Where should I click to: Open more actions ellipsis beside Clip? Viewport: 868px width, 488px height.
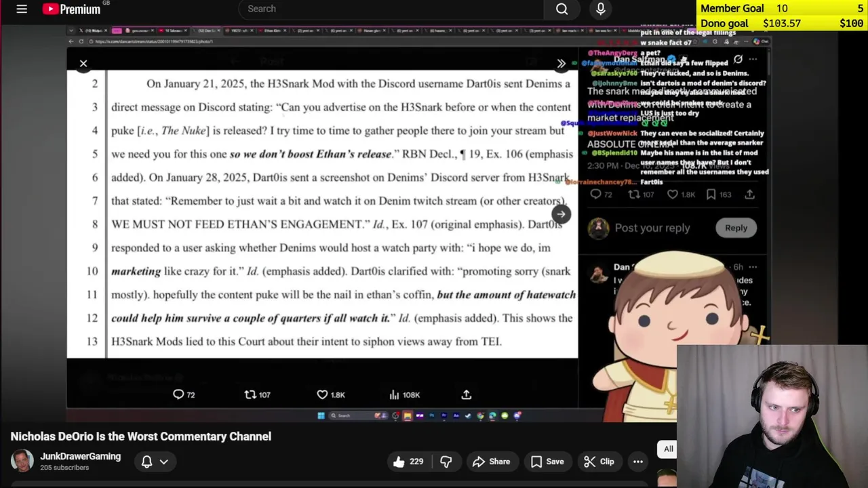pos(638,462)
